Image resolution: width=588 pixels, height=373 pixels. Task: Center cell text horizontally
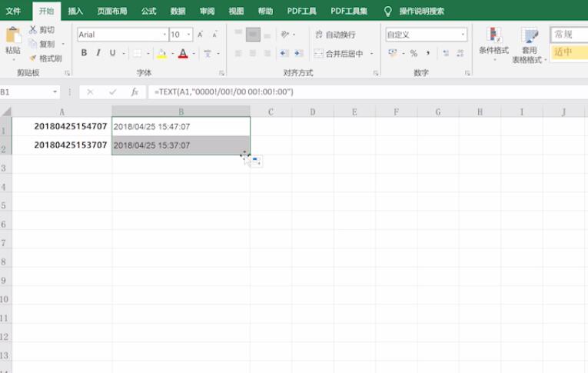click(x=253, y=53)
